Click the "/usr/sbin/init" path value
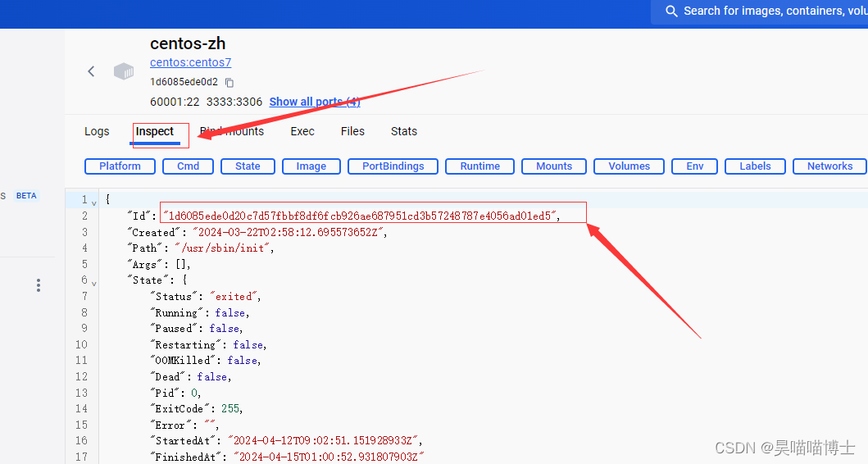 coord(223,248)
